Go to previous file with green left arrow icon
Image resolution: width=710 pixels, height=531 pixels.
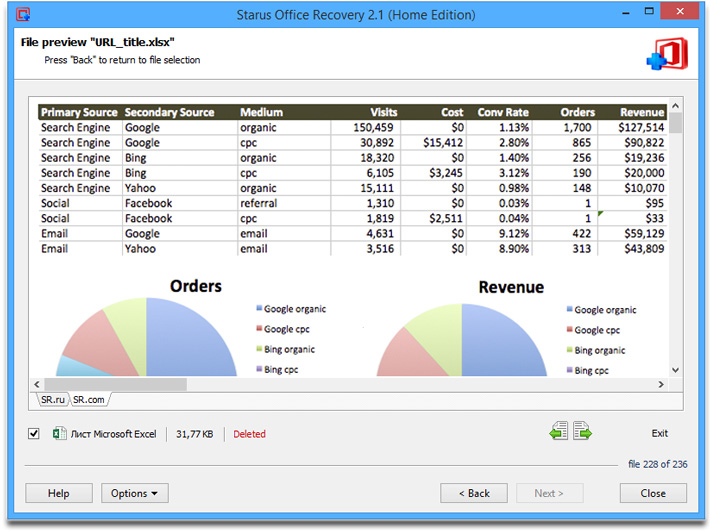tap(558, 430)
